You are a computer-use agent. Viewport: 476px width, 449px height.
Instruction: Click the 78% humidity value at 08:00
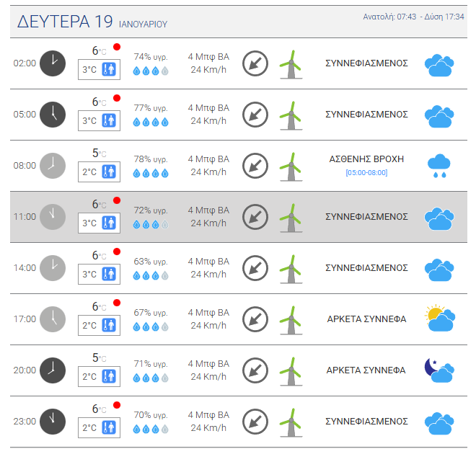(x=151, y=159)
